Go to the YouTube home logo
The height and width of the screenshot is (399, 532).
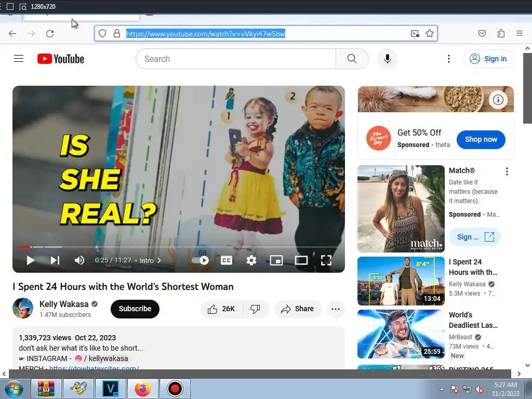(61, 59)
